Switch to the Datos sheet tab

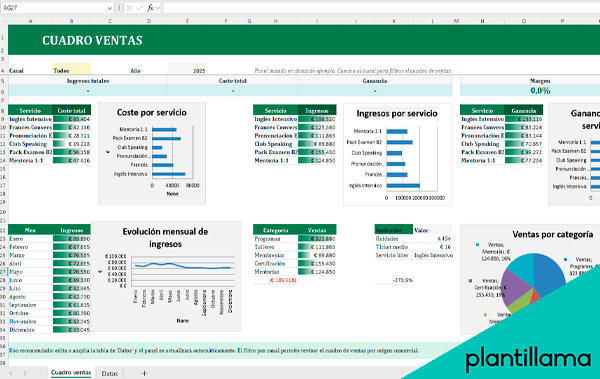[x=110, y=373]
